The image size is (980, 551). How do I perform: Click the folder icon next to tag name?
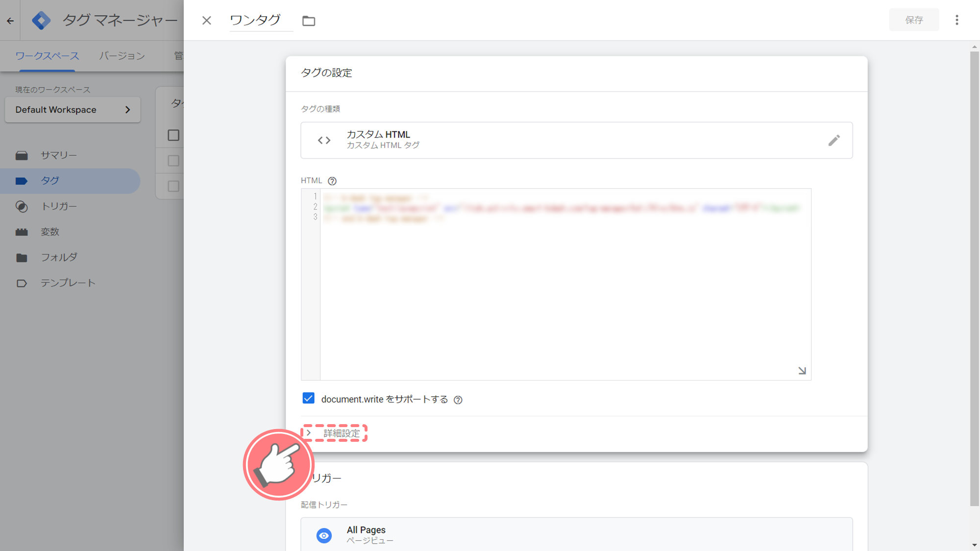[x=309, y=21]
